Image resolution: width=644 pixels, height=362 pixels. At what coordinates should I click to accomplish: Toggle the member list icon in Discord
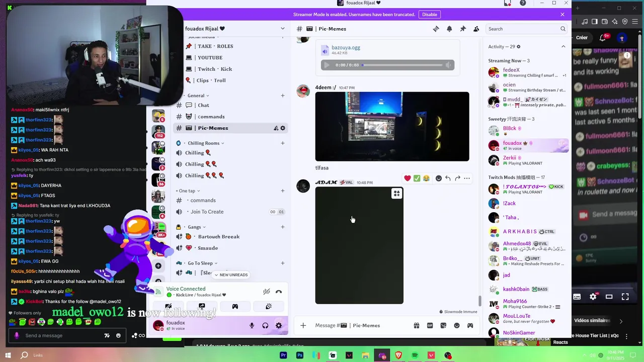point(476,29)
